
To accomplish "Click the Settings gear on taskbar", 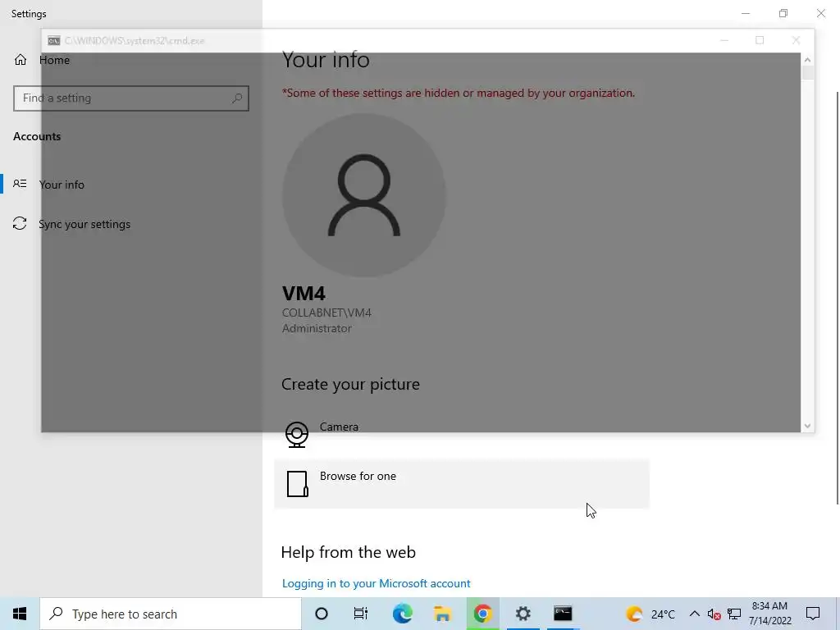I will pos(523,614).
